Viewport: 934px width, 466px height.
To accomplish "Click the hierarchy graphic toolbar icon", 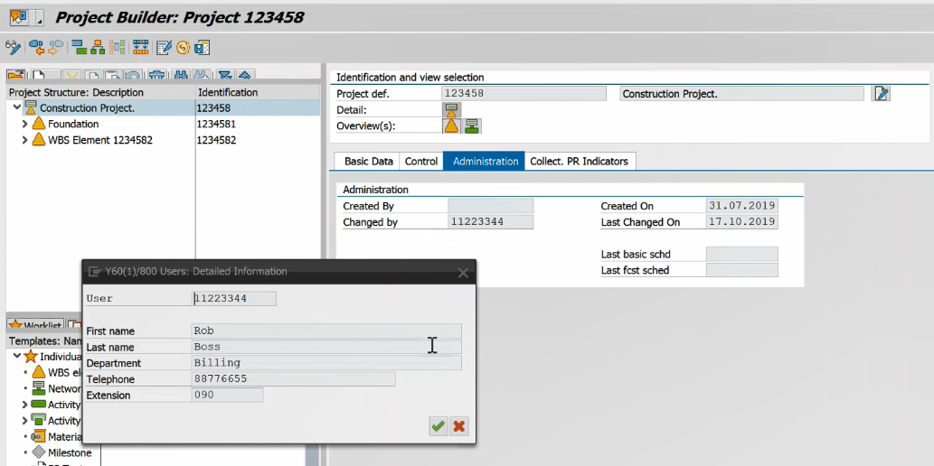I will (x=97, y=47).
